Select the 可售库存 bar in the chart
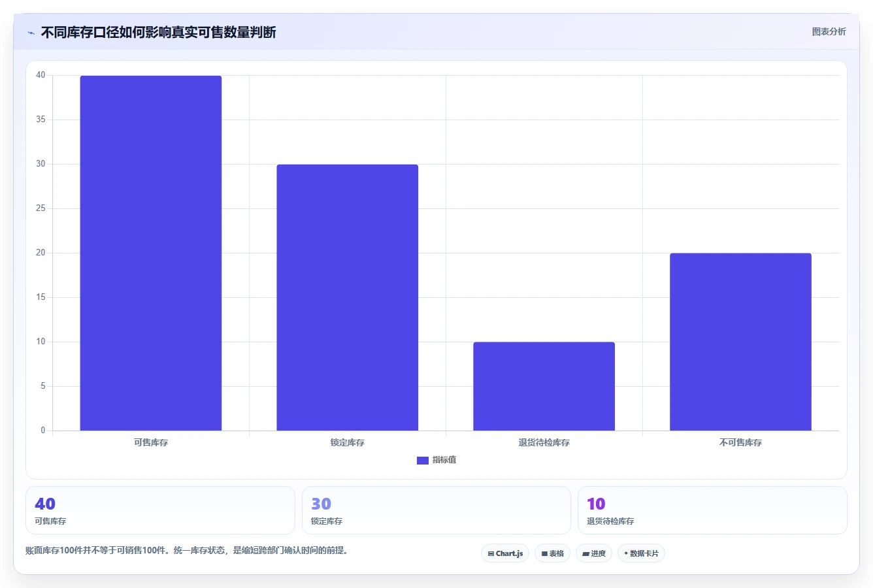873x588 pixels. [151, 253]
